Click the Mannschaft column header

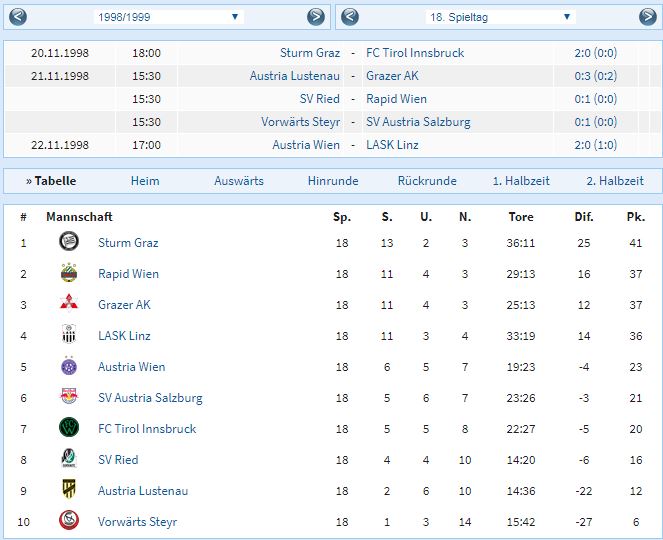pos(79,217)
